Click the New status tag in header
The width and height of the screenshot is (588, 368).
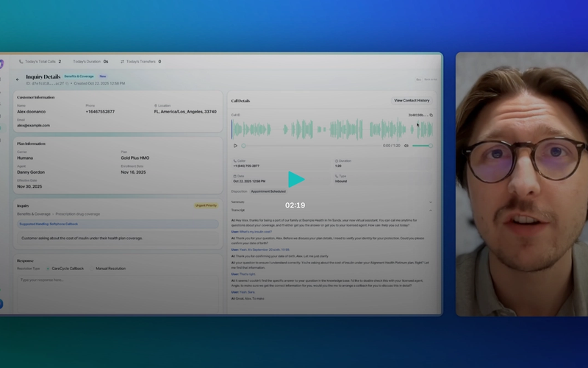tap(103, 77)
